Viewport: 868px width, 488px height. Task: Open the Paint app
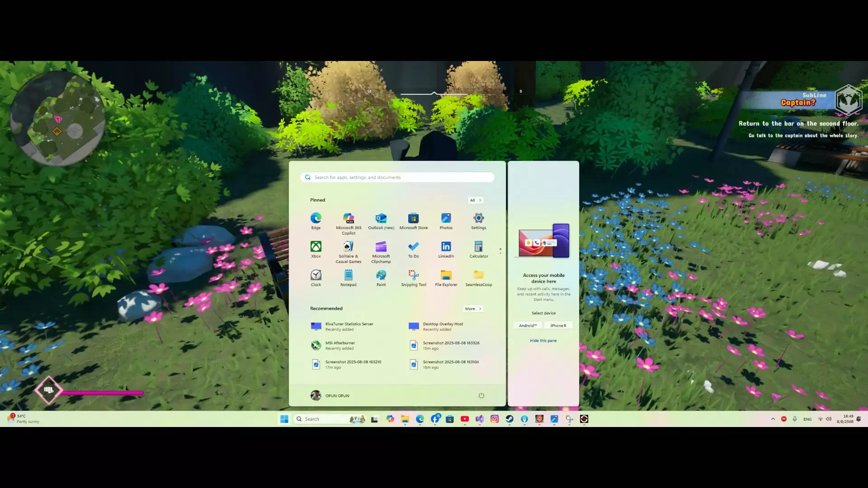click(x=381, y=278)
